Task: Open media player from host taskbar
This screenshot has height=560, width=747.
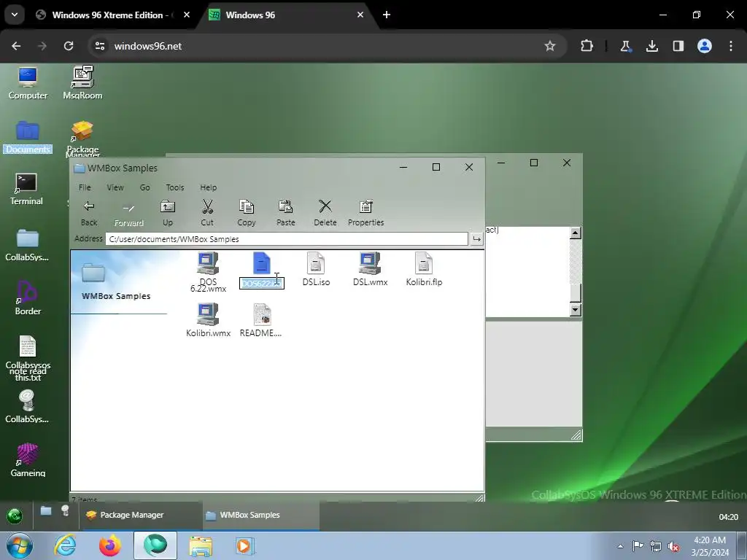Action: click(x=245, y=545)
